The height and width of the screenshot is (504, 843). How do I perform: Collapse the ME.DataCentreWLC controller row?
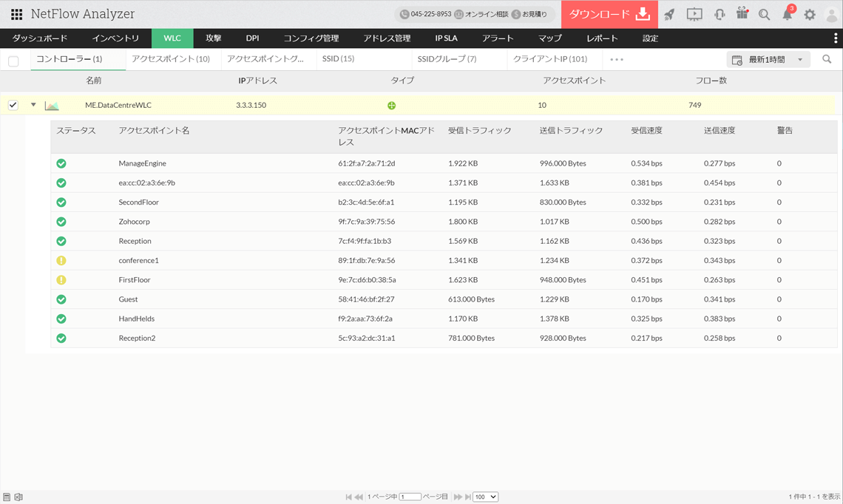pyautogui.click(x=33, y=105)
